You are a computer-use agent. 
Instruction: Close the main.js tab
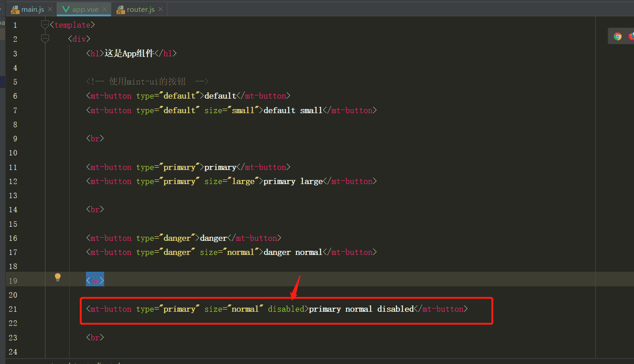point(50,9)
